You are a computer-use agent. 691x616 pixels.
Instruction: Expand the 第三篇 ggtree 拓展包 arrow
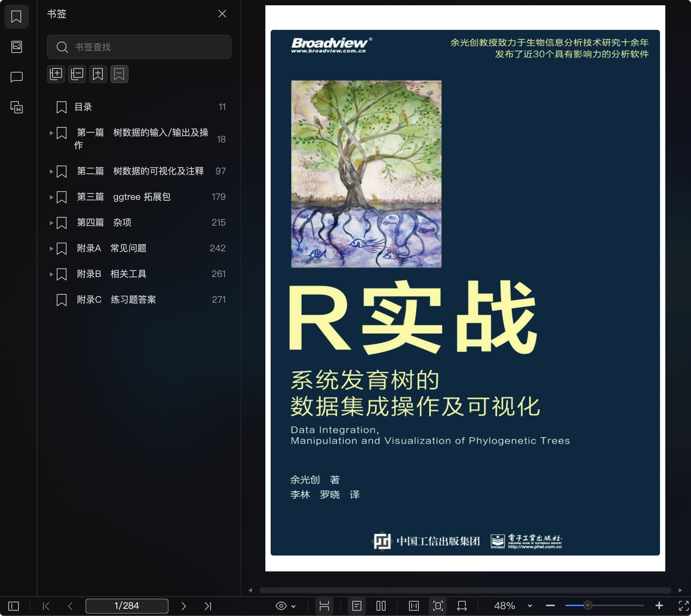click(51, 197)
